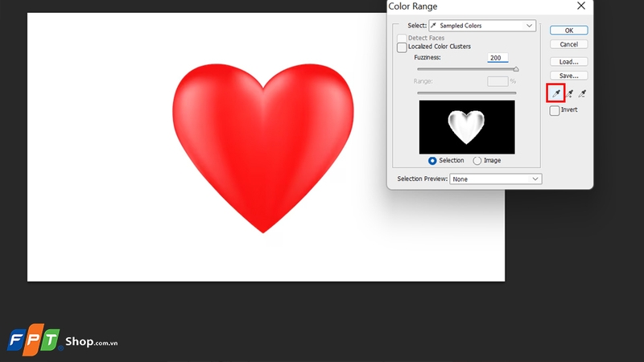Viewport: 644px width, 362px height.
Task: Click the Fuzziness value field
Action: coord(497,58)
